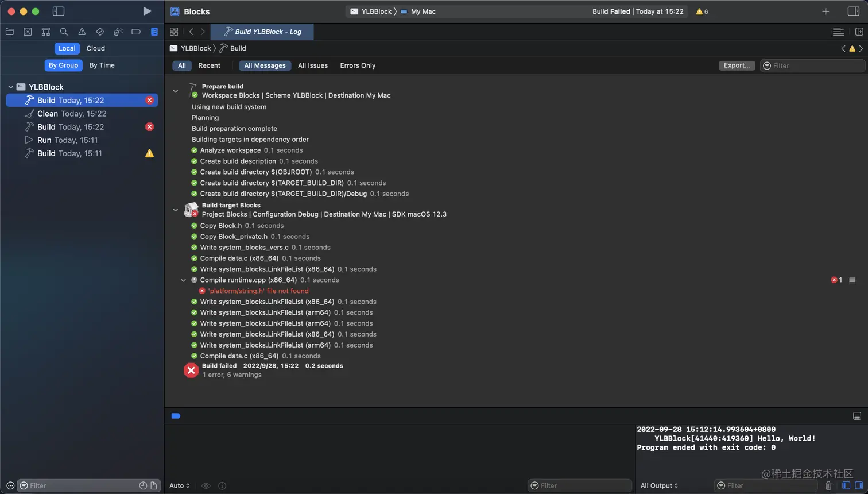Click Build in the jump bar
Viewport: 868px width, 494px height.
point(232,48)
